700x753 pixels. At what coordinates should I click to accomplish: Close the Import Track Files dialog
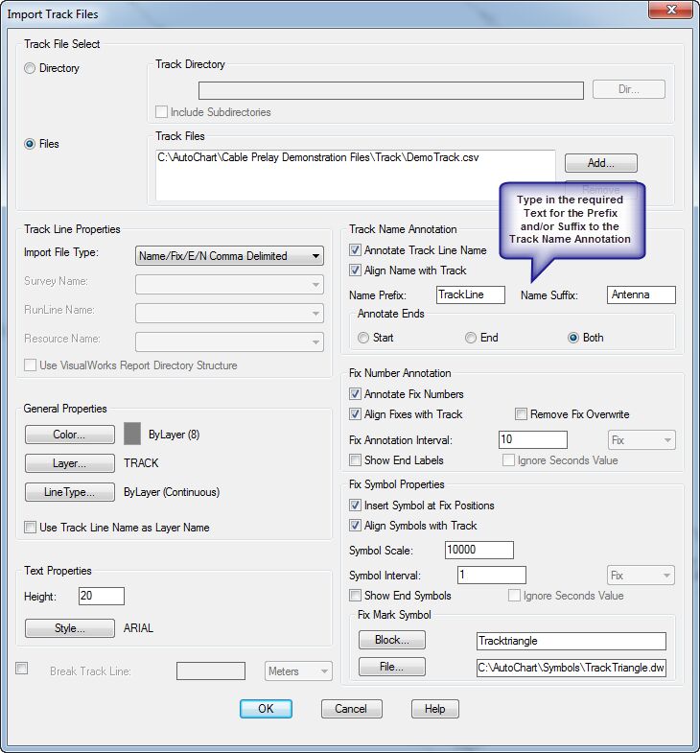670,10
